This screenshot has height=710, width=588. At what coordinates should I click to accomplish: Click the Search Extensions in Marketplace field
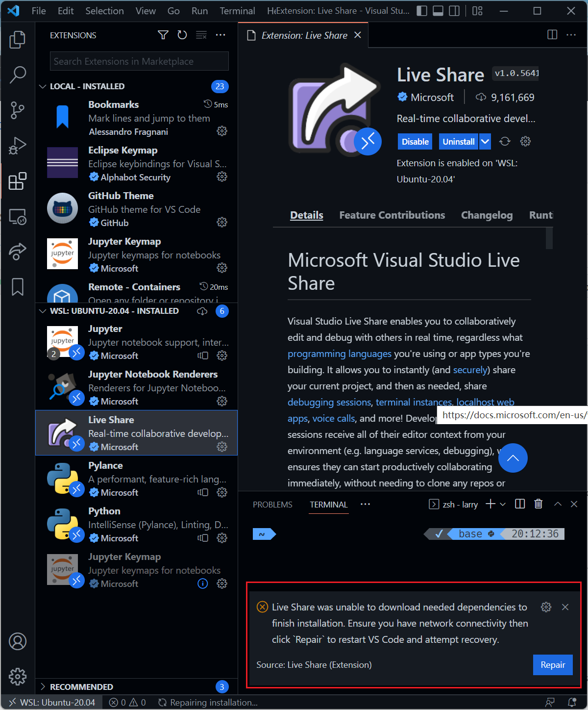click(139, 61)
